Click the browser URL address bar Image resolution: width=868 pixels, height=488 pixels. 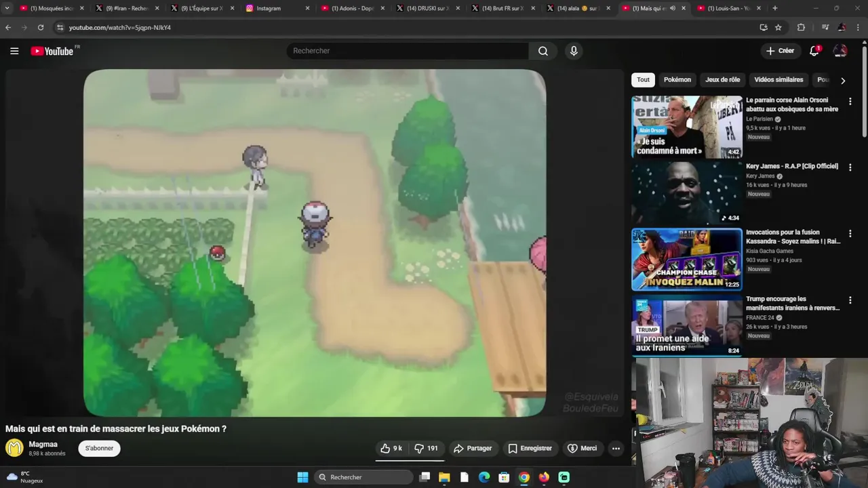click(x=407, y=27)
